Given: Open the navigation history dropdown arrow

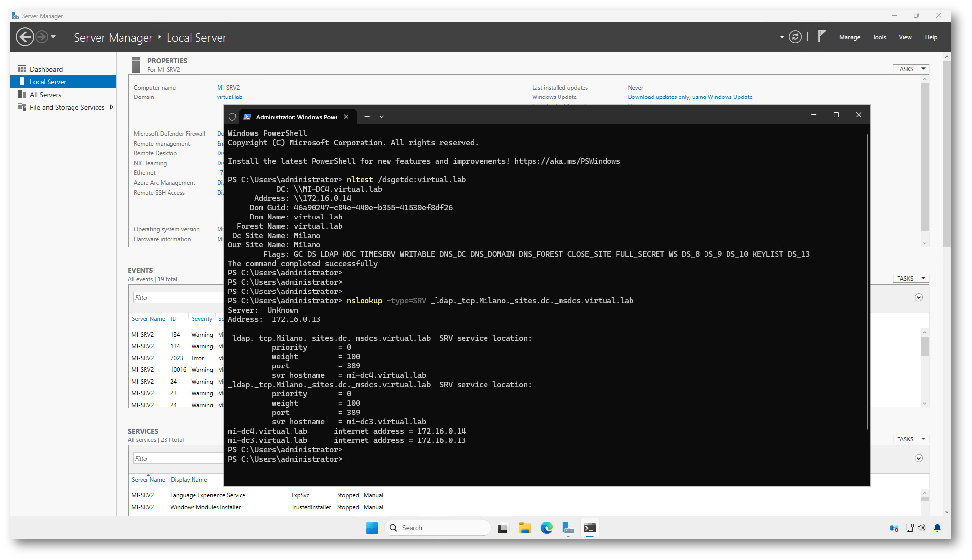Looking at the screenshot, I should tap(53, 37).
